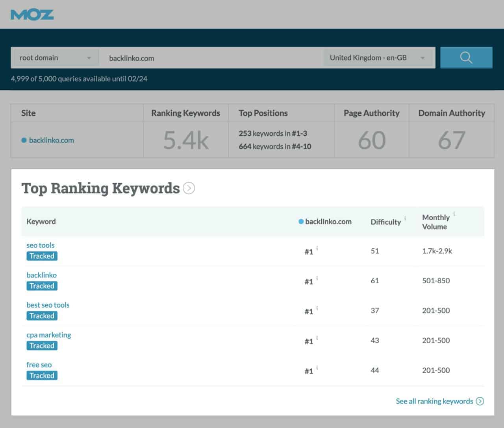
Task: Click the arrow icon beside Top Ranking Keywords
Action: (x=189, y=188)
